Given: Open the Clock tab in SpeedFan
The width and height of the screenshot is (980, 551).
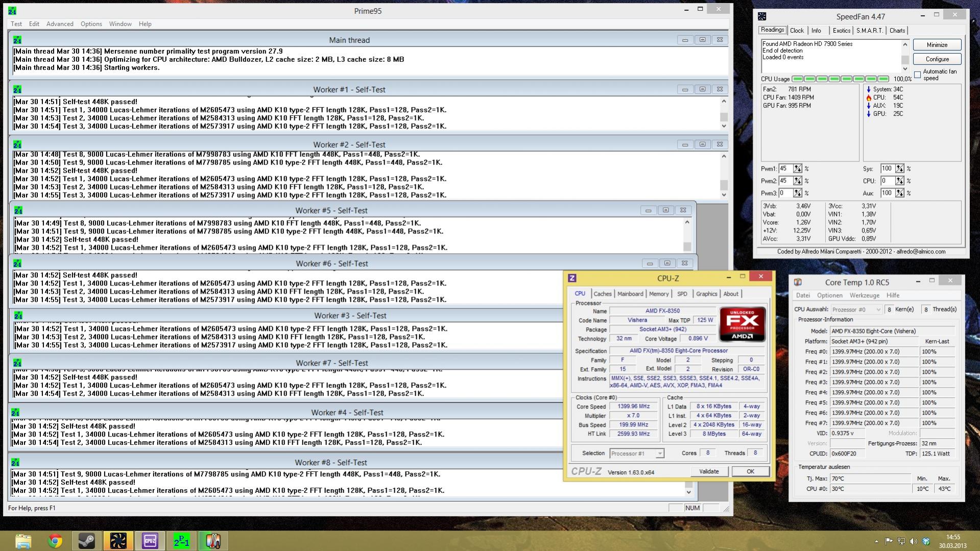Looking at the screenshot, I should pos(797,31).
